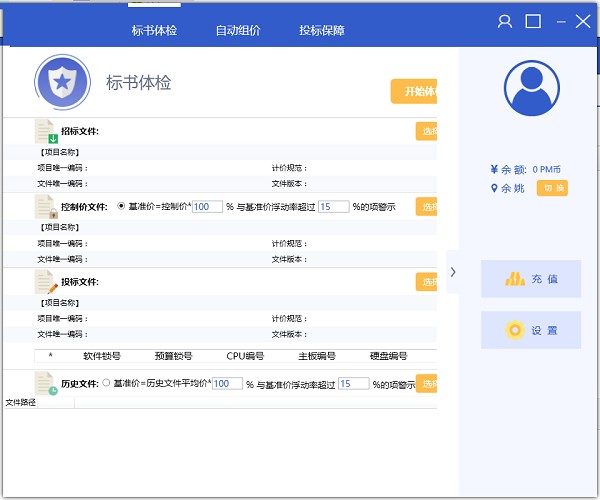This screenshot has height=500, width=600.
Task: Click the 控制价文件 locked document icon
Action: tap(46, 206)
